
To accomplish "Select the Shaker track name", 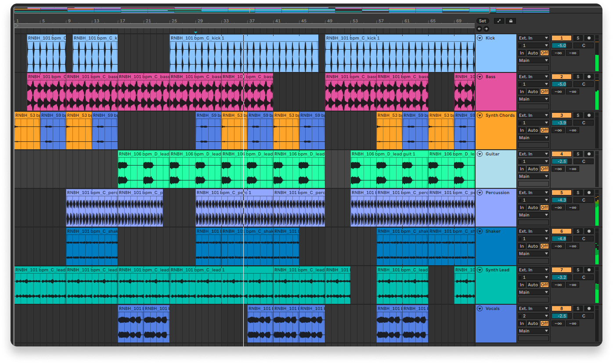I will click(x=493, y=231).
